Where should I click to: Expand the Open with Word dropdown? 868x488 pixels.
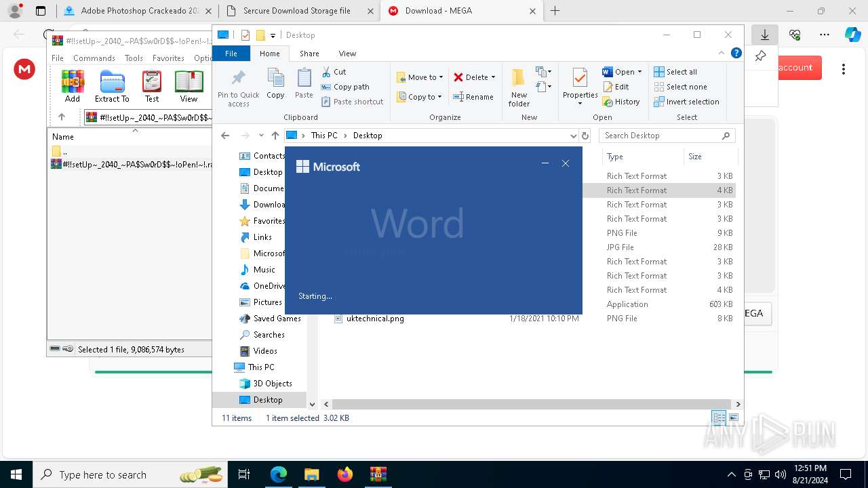pyautogui.click(x=639, y=72)
